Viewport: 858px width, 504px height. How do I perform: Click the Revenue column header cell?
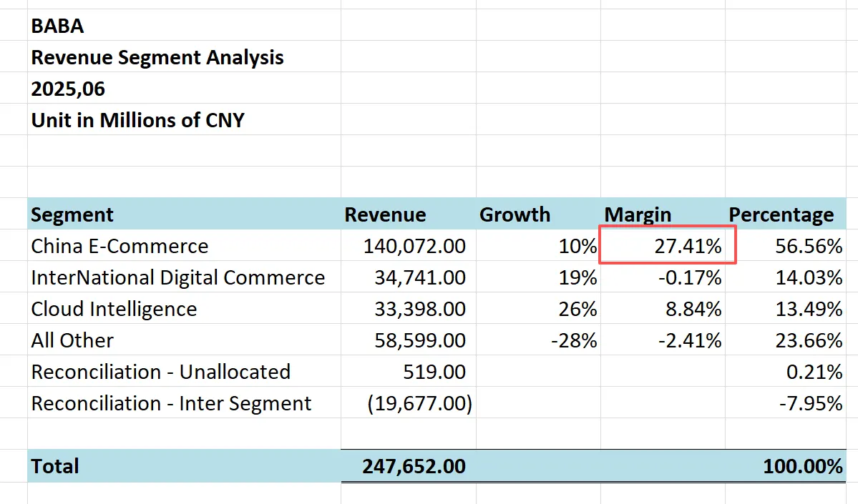pyautogui.click(x=385, y=214)
